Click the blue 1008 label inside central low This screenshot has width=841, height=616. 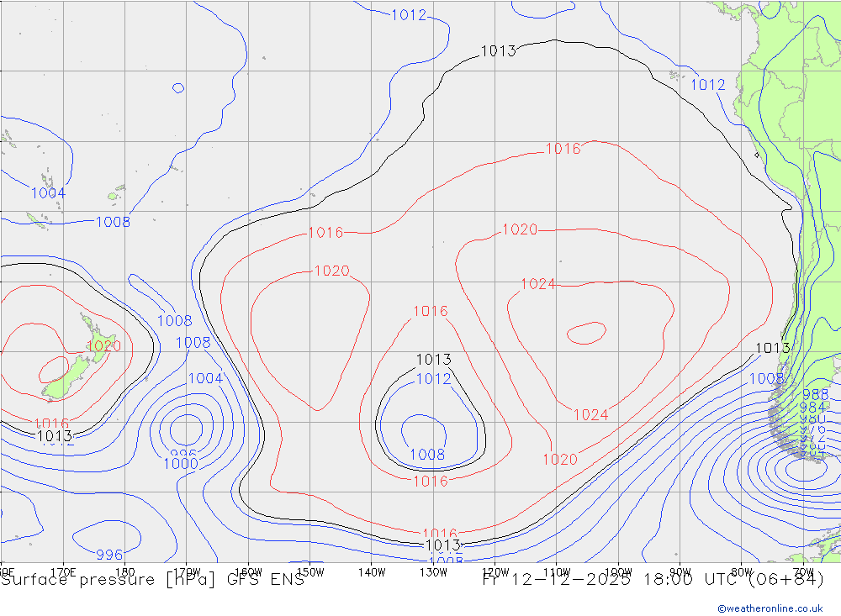click(x=427, y=455)
